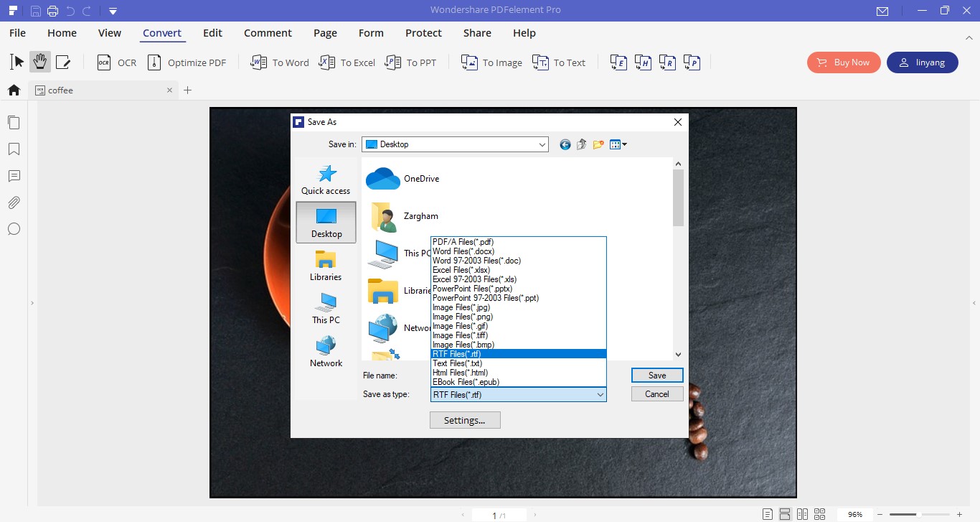Switch to the Comment tab

(268, 33)
